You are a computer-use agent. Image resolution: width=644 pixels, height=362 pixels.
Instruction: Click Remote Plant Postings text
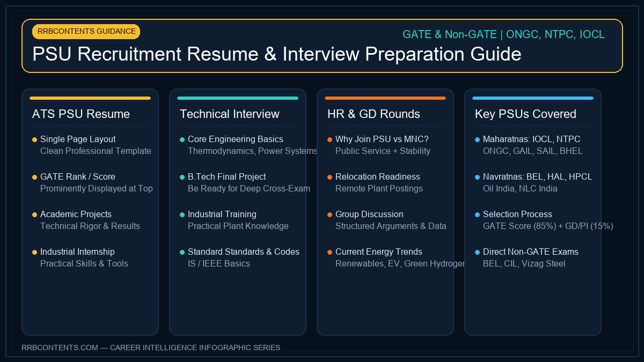tap(379, 189)
